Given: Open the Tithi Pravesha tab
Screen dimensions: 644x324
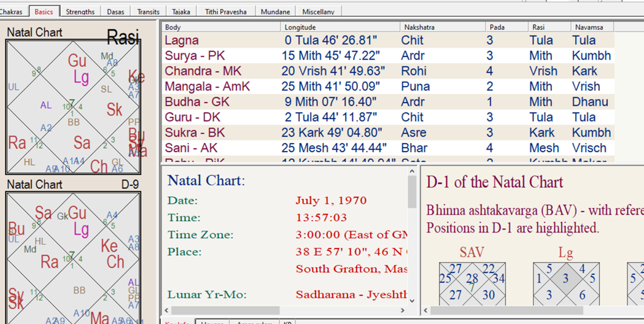Looking at the screenshot, I should (x=225, y=12).
